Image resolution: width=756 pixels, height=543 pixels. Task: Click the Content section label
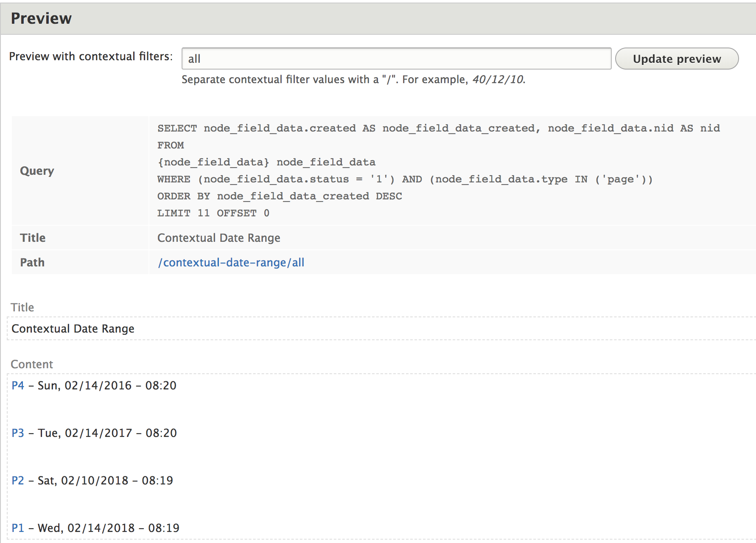pyautogui.click(x=32, y=364)
